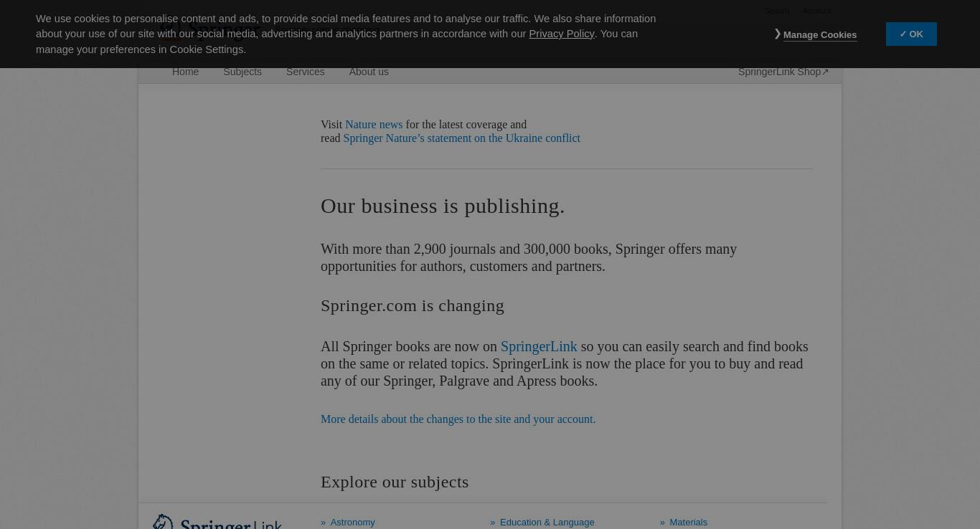The height and width of the screenshot is (529, 980).
Task: Read Springer Nature's Ukraine conflict statement
Action: click(x=461, y=138)
